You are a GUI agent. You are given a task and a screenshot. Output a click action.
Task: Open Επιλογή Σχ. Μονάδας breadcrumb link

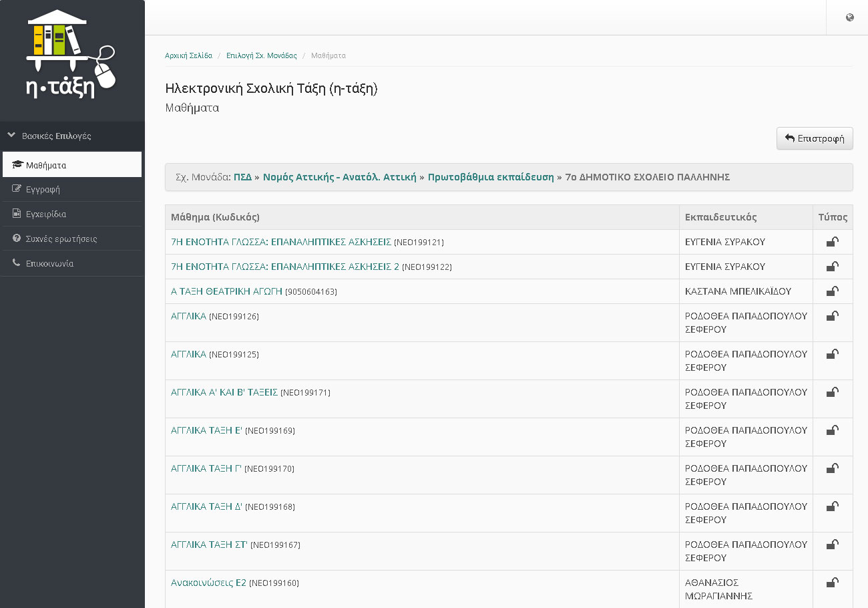click(x=261, y=55)
